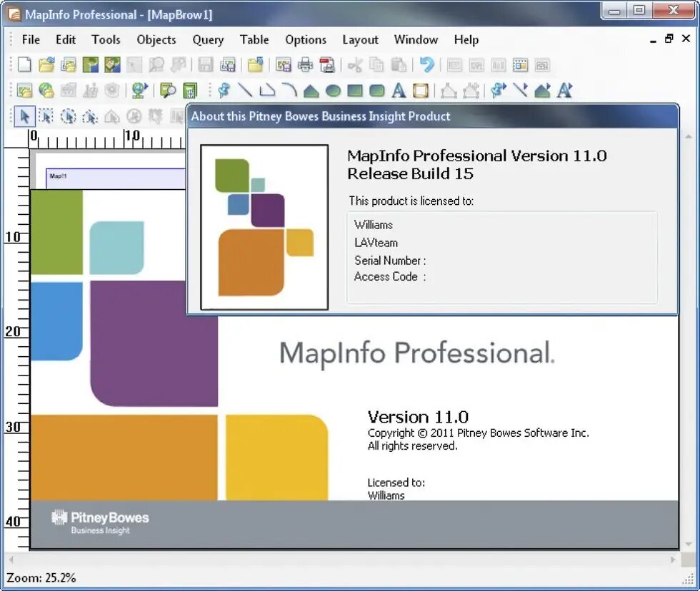Click the blue Undo arrow icon
Image resolution: width=700 pixels, height=591 pixels.
tap(427, 65)
